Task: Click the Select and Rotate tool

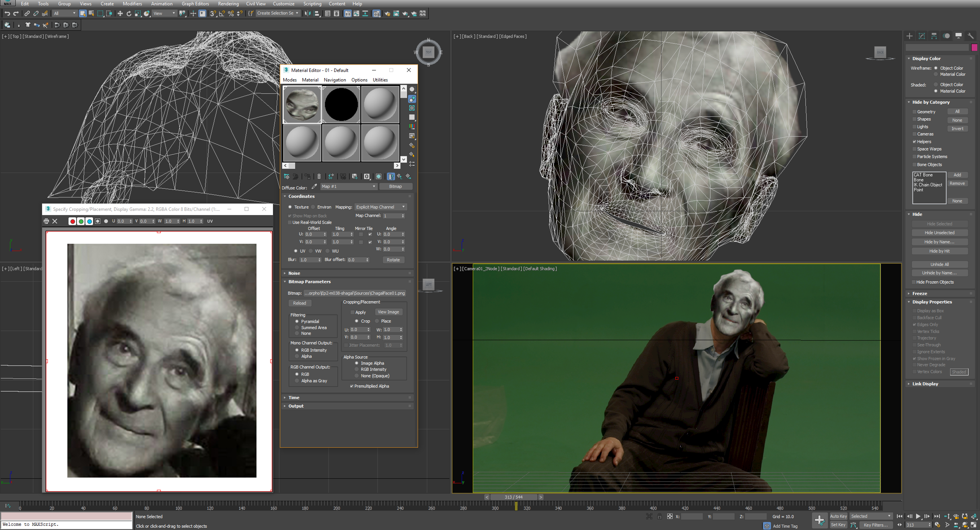Action: [129, 14]
